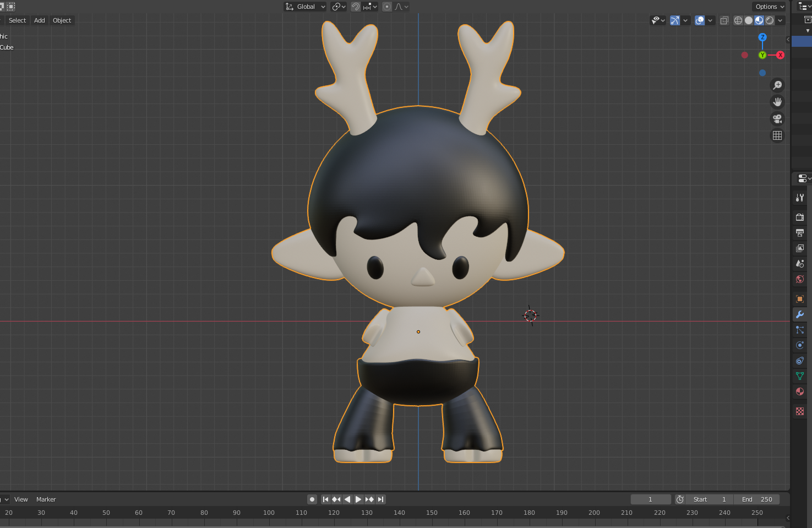Image resolution: width=812 pixels, height=528 pixels.
Task: Open the Object menu in the 3D viewport
Action: point(62,20)
